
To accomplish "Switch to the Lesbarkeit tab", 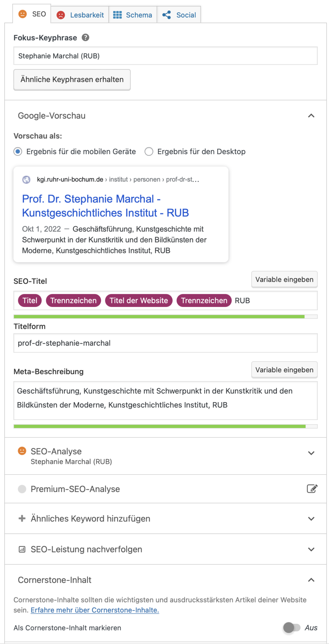I will (x=80, y=15).
